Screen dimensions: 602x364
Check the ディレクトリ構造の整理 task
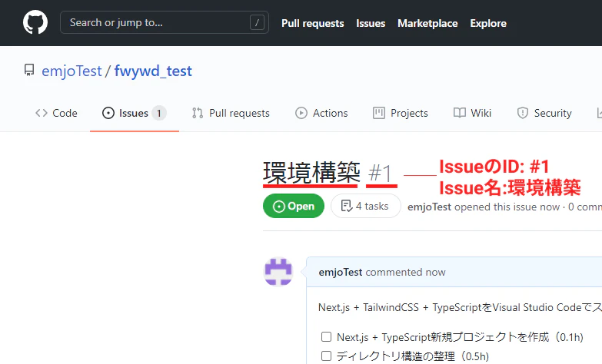(x=326, y=356)
